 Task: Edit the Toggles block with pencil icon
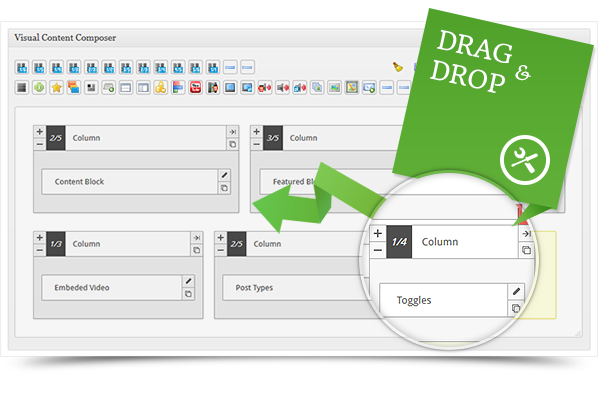(x=516, y=291)
